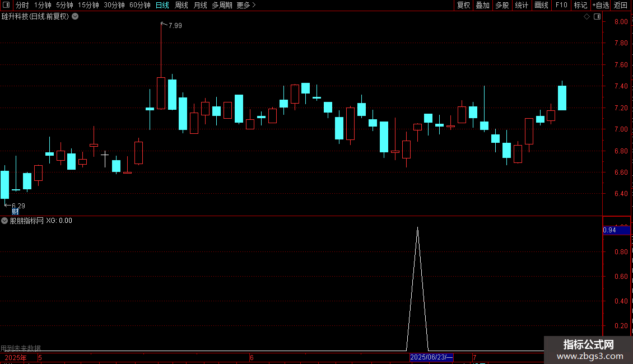The height and width of the screenshot is (364, 633).
Task: Click the 财 finance marker icon
Action: point(15,212)
